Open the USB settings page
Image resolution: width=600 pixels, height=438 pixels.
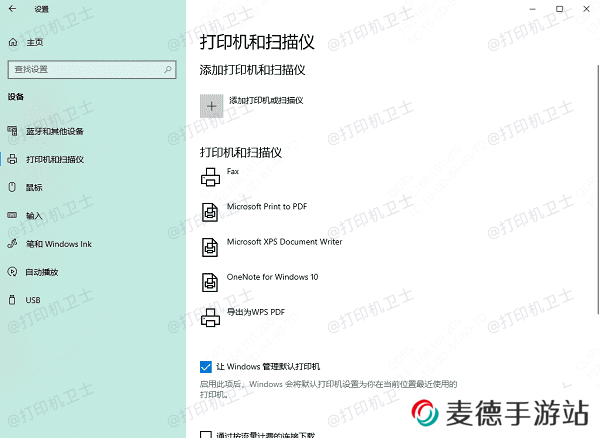pos(33,300)
